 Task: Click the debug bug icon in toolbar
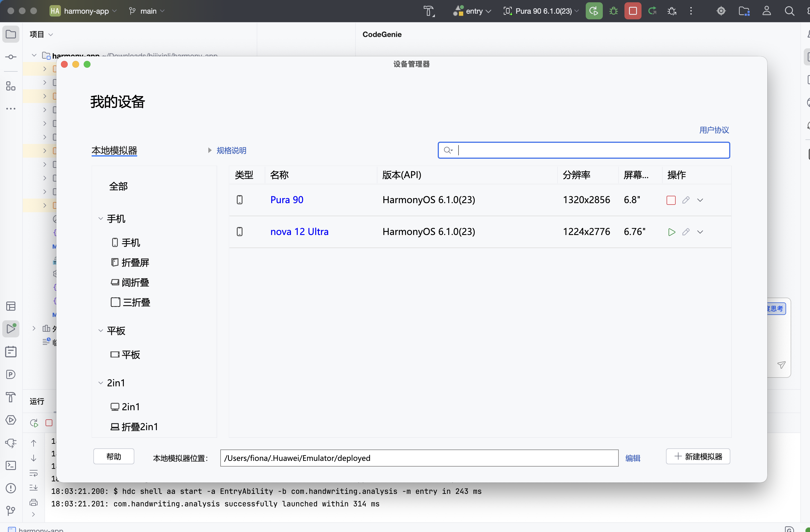point(613,11)
